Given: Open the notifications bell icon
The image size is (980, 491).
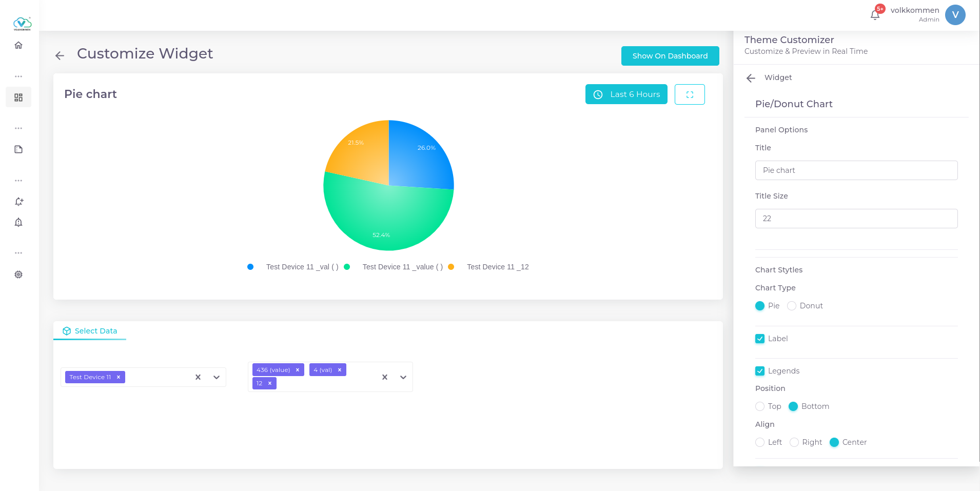Looking at the screenshot, I should tap(875, 15).
